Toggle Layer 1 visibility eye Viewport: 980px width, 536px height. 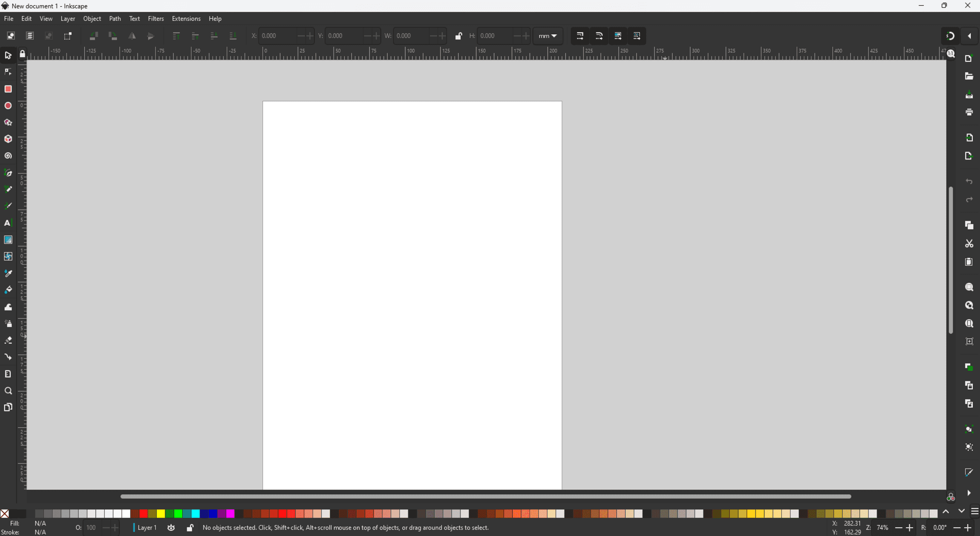[x=171, y=527]
